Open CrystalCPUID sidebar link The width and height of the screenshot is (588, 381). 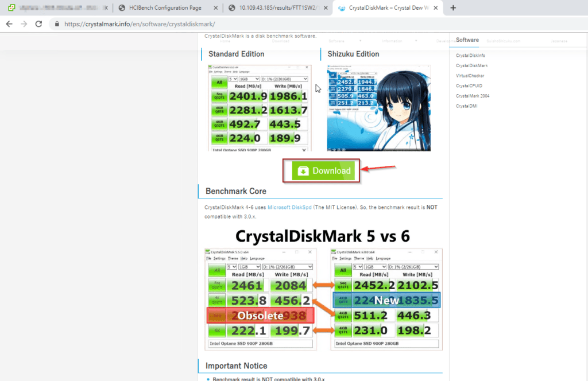point(468,86)
